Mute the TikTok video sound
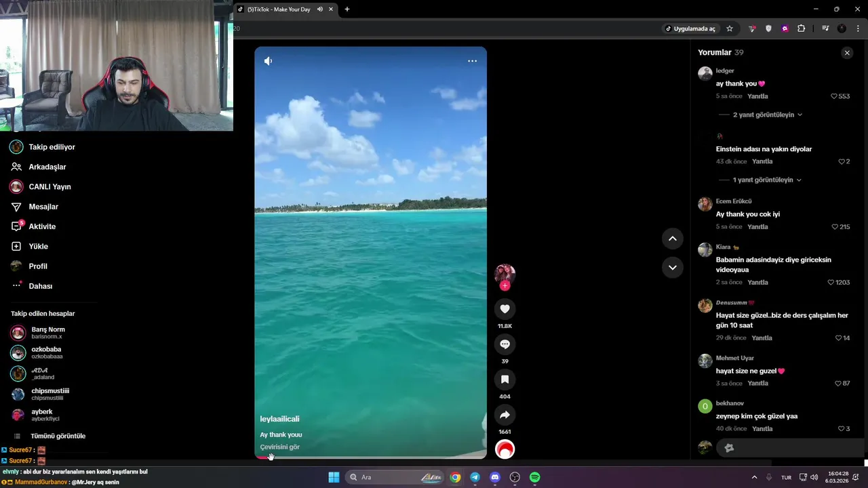 pyautogui.click(x=268, y=61)
